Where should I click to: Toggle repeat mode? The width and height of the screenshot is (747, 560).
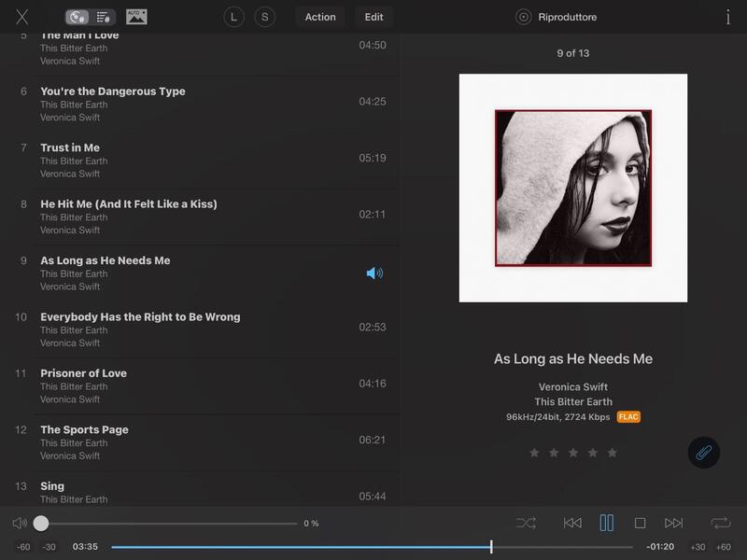pos(720,524)
